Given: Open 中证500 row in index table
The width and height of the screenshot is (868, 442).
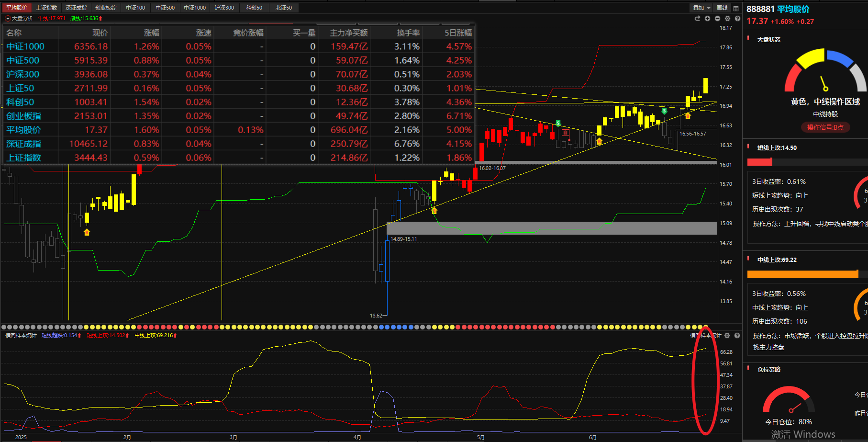Looking at the screenshot, I should point(239,60).
